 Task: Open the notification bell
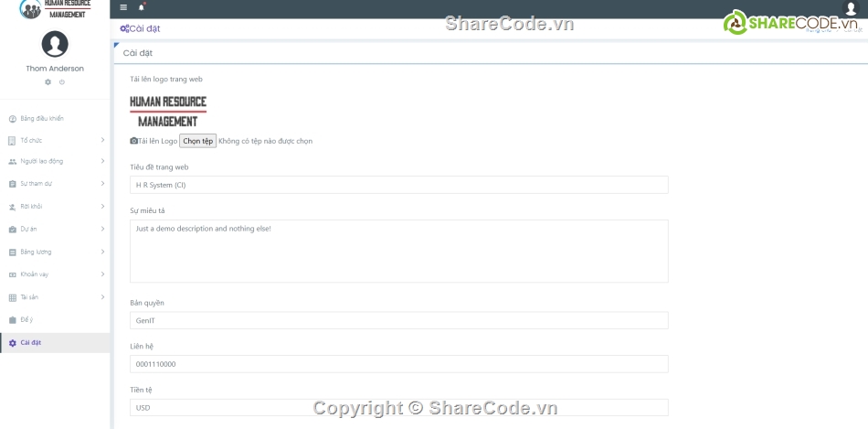pos(142,7)
